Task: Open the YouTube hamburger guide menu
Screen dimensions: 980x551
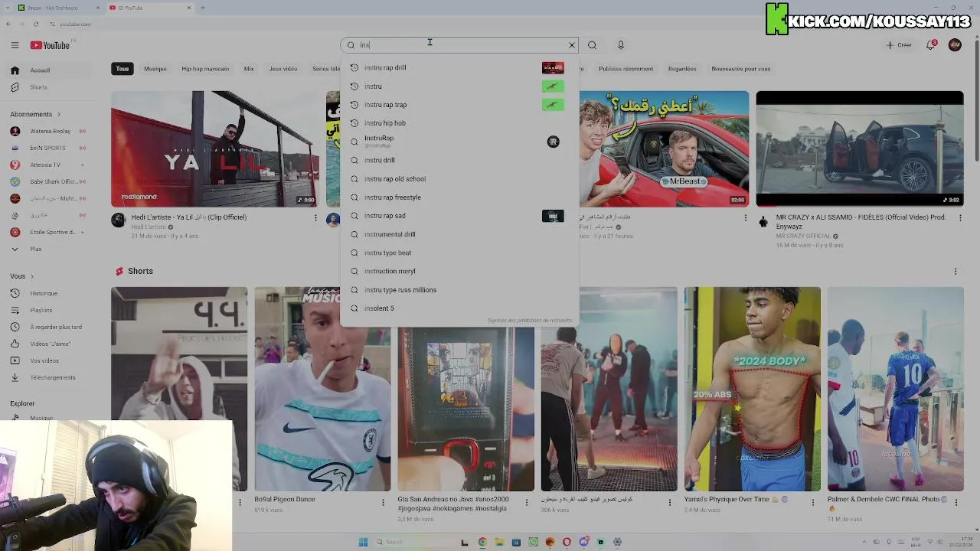Action: (x=15, y=45)
